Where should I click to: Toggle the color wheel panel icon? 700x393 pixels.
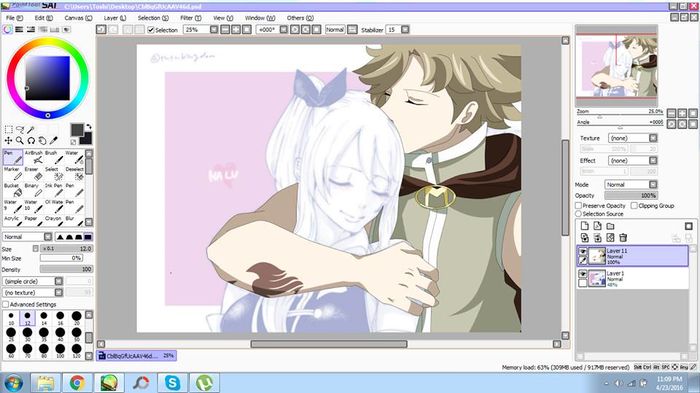click(8, 29)
